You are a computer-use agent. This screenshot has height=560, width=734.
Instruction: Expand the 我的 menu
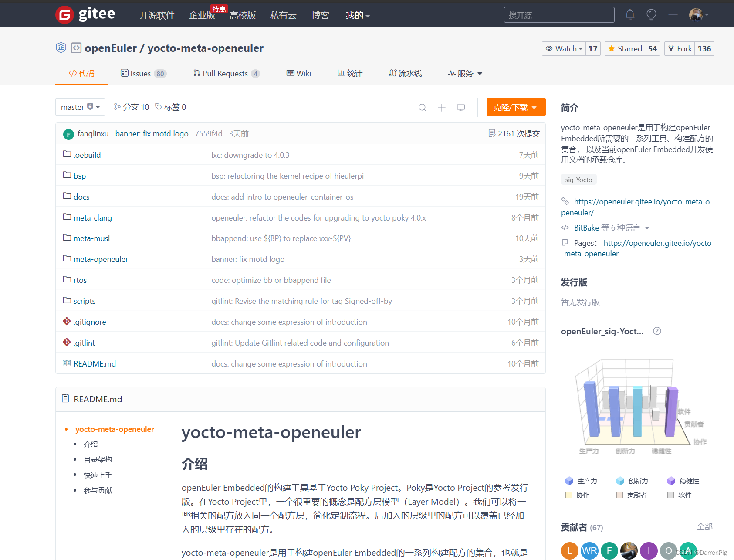point(358,15)
